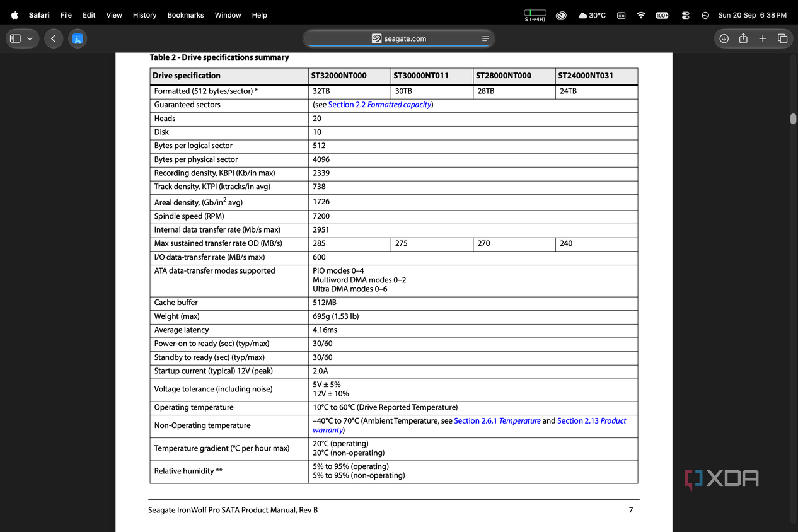Click the Operating temperature row label

coord(194,407)
